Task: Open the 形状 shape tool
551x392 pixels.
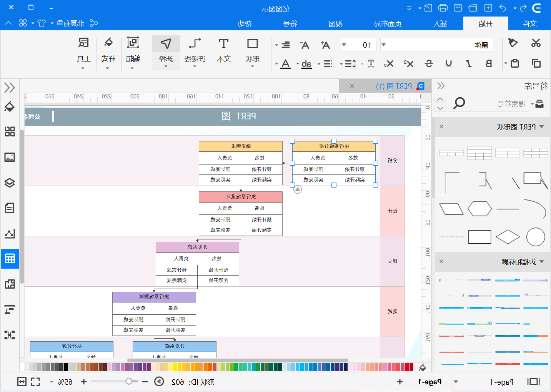Action: tap(253, 53)
